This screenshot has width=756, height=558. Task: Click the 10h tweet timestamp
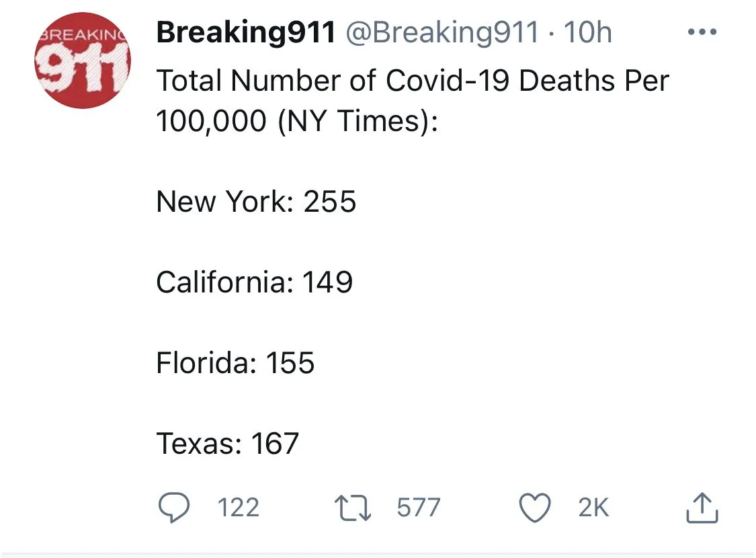click(588, 33)
